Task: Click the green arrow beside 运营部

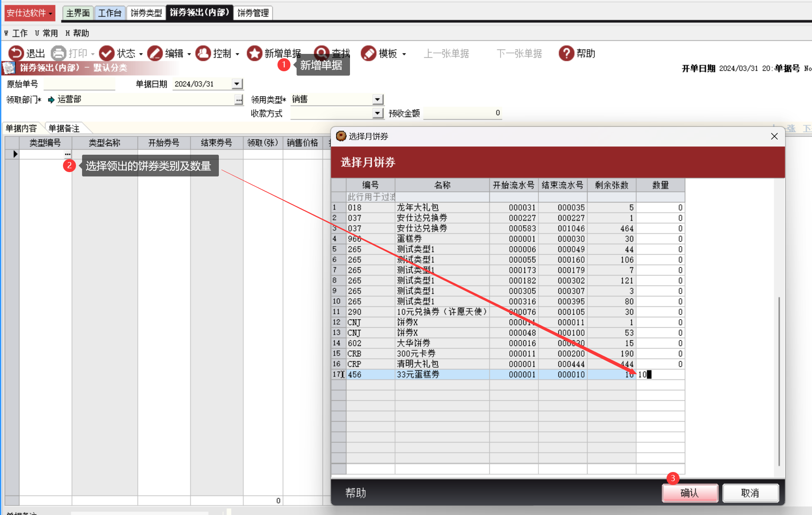Action: tap(51, 100)
